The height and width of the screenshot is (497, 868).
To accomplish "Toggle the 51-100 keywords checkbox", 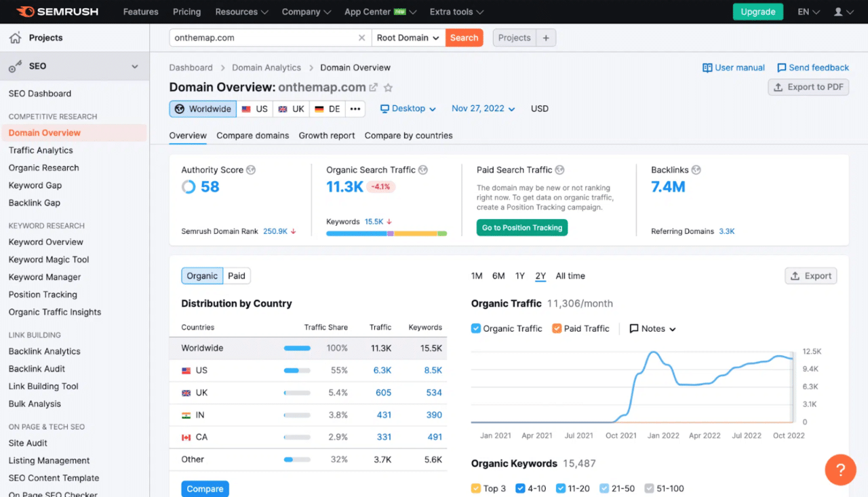I will pyautogui.click(x=649, y=489).
